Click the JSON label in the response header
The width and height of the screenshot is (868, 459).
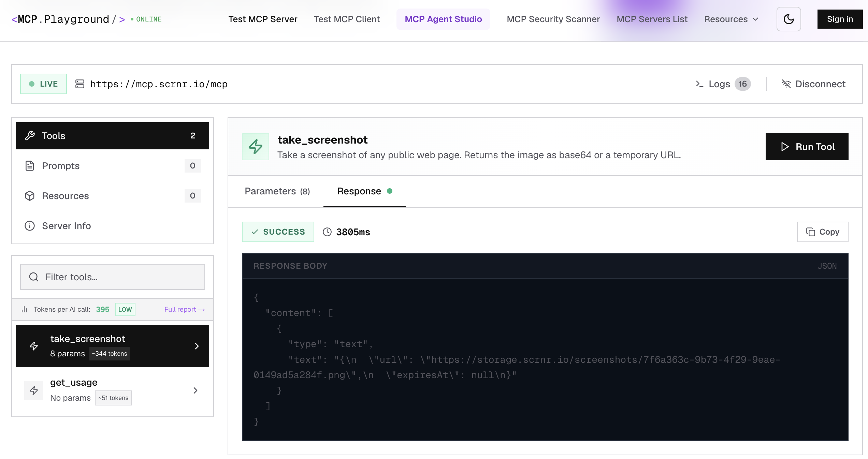tap(827, 266)
